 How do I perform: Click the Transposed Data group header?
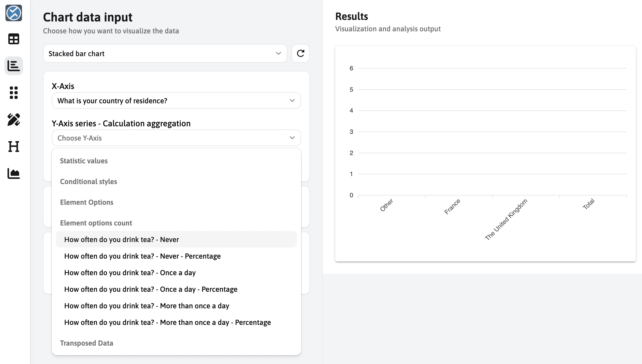(86, 343)
